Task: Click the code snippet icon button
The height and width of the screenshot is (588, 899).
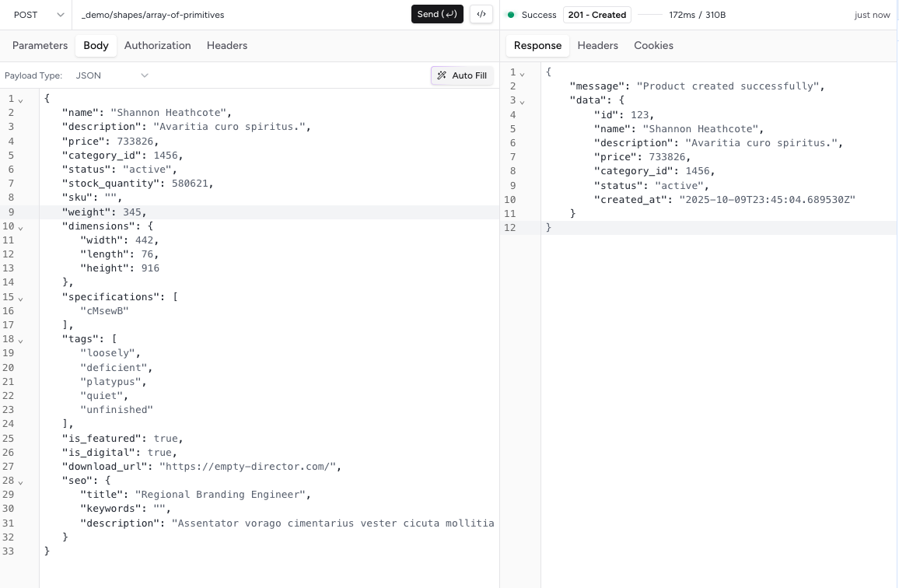Action: pos(481,14)
